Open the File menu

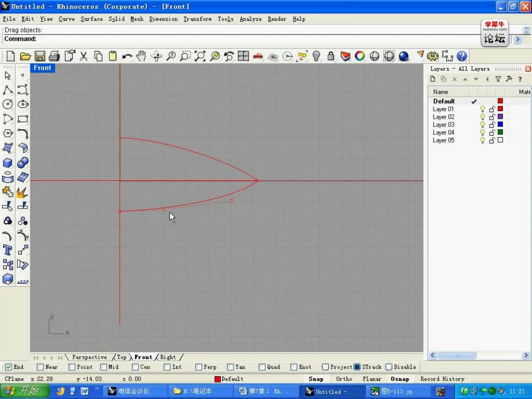click(9, 19)
